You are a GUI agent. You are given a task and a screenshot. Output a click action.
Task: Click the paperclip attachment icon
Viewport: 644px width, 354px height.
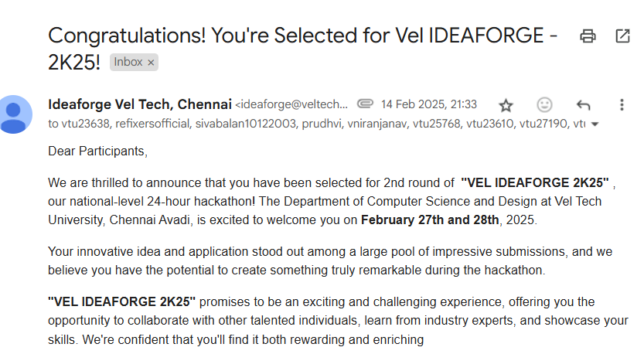pos(366,104)
